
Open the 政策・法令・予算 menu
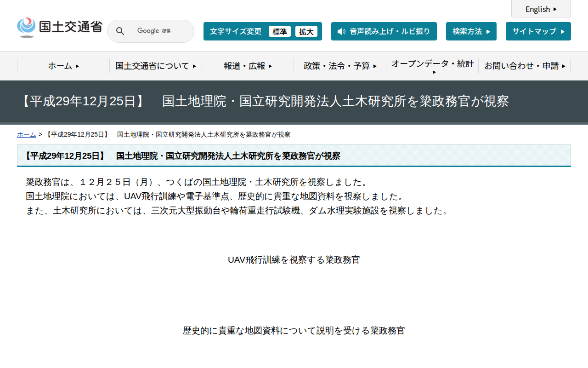(340, 66)
